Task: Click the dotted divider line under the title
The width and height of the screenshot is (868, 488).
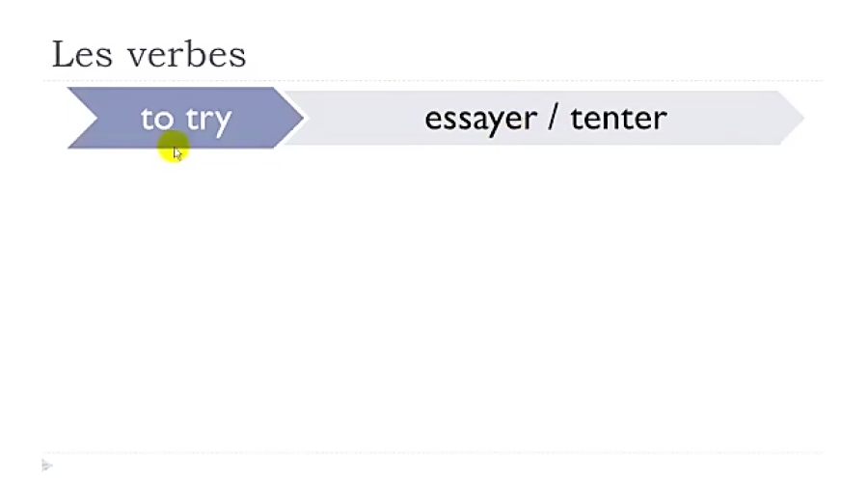Action: click(434, 81)
